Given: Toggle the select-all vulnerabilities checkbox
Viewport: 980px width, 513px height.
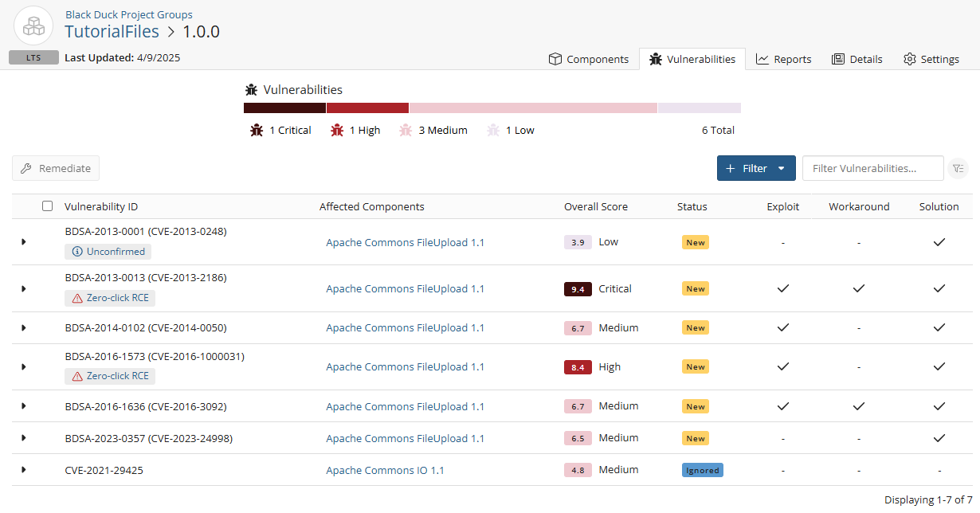Looking at the screenshot, I should tap(47, 206).
